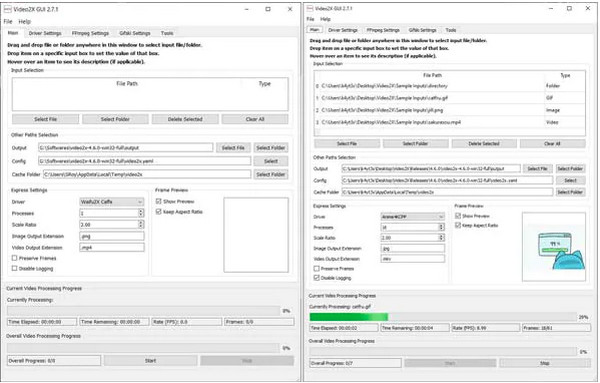Click the Video2X app icon in right window title bar
The image size is (600, 383).
click(x=310, y=8)
